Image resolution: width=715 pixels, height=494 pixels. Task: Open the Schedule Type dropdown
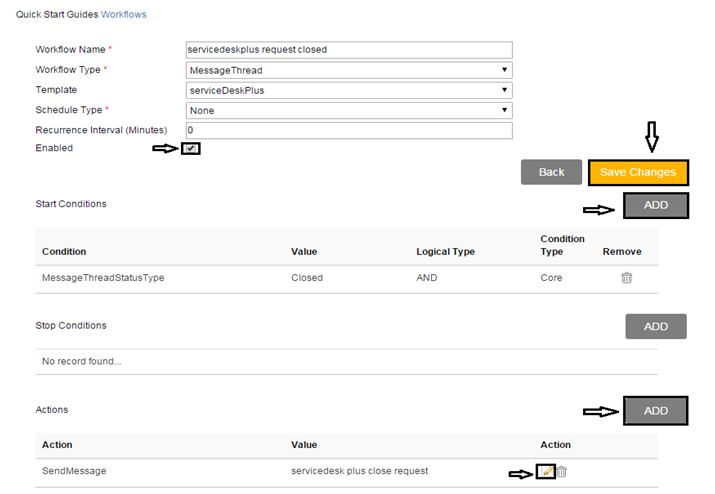click(x=349, y=110)
